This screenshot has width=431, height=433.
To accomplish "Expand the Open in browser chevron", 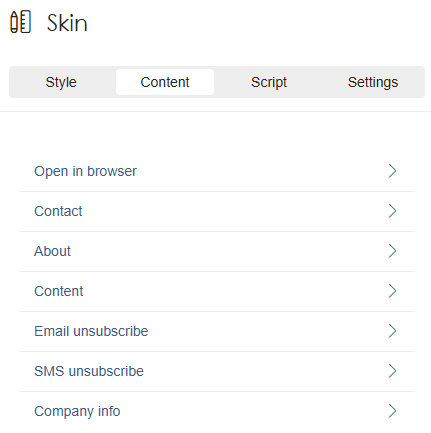I will [392, 171].
